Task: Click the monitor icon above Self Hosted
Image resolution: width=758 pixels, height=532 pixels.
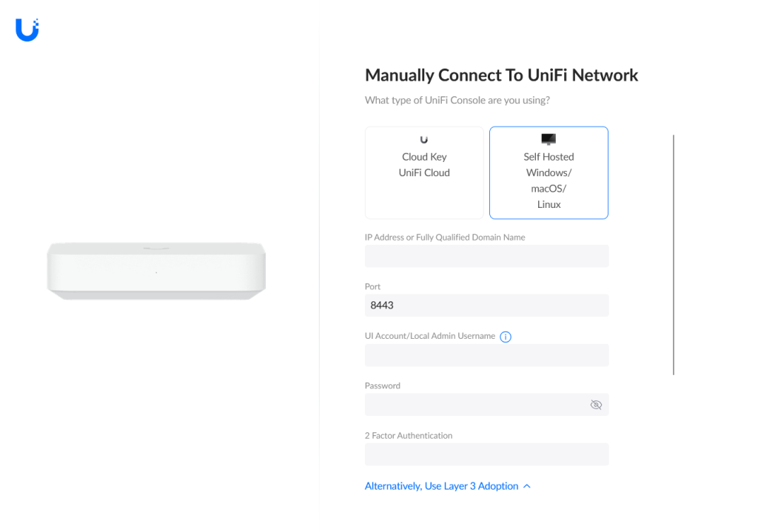Action: point(549,139)
